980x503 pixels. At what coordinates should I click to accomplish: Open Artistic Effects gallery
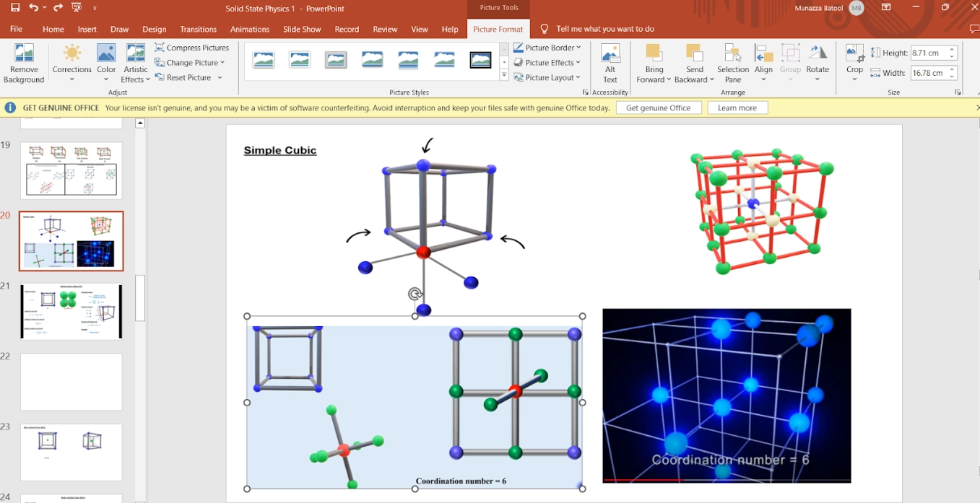tap(136, 64)
